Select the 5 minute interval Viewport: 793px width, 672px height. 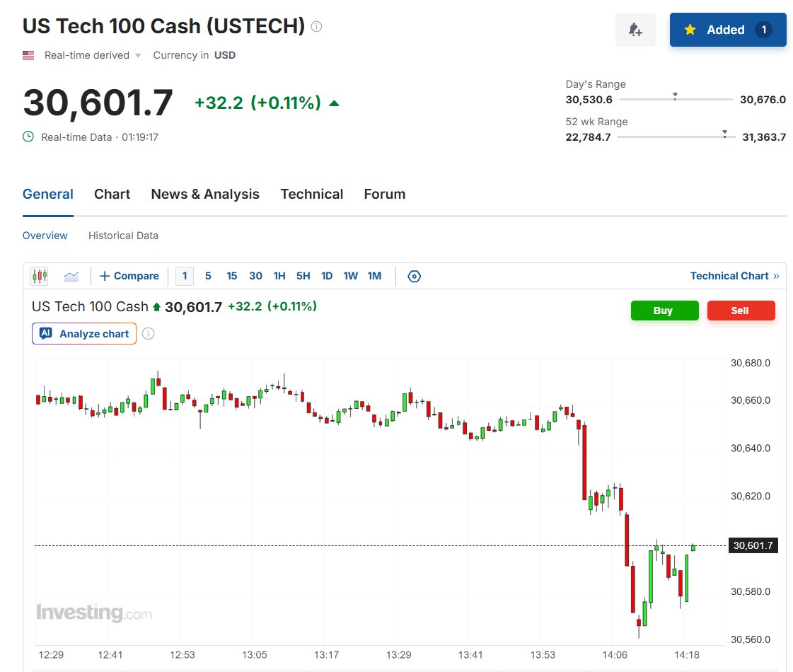point(208,276)
